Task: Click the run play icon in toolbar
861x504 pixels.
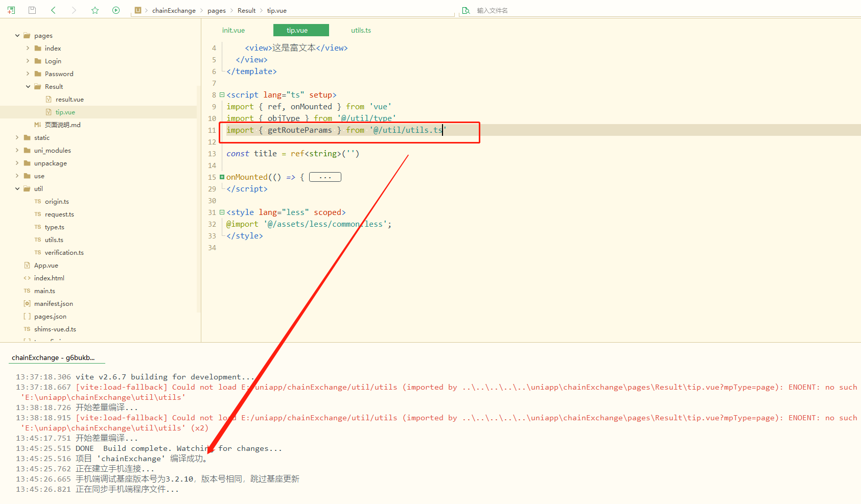Action: pyautogui.click(x=116, y=10)
